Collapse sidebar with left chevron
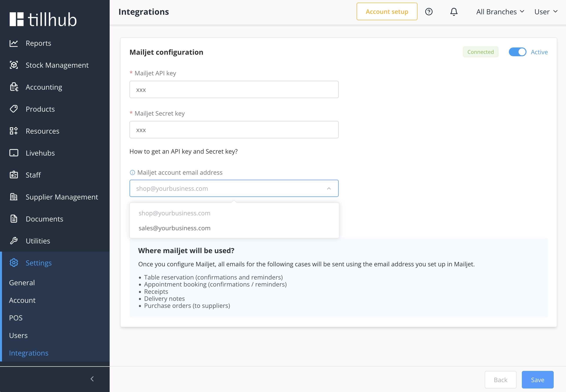Image resolution: width=566 pixels, height=392 pixels. tap(92, 379)
